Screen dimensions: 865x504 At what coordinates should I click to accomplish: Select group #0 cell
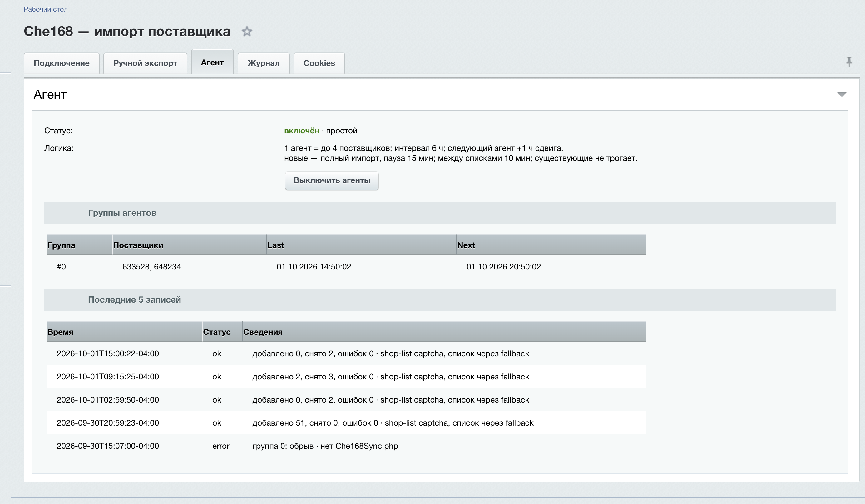coord(61,267)
